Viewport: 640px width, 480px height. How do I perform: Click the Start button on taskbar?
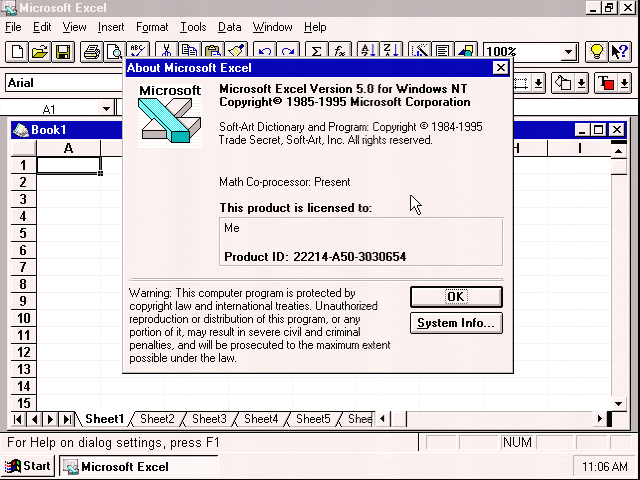[x=28, y=466]
